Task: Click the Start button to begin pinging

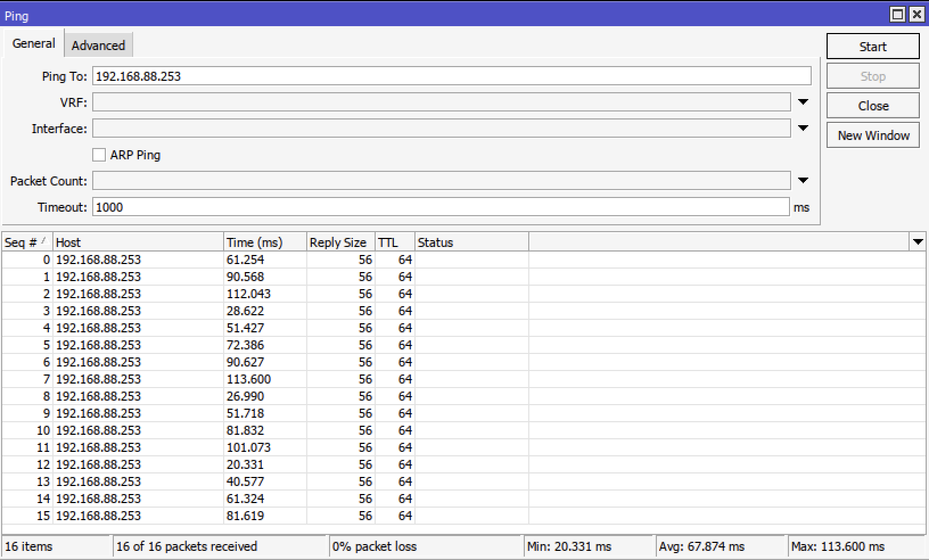Action: click(873, 46)
